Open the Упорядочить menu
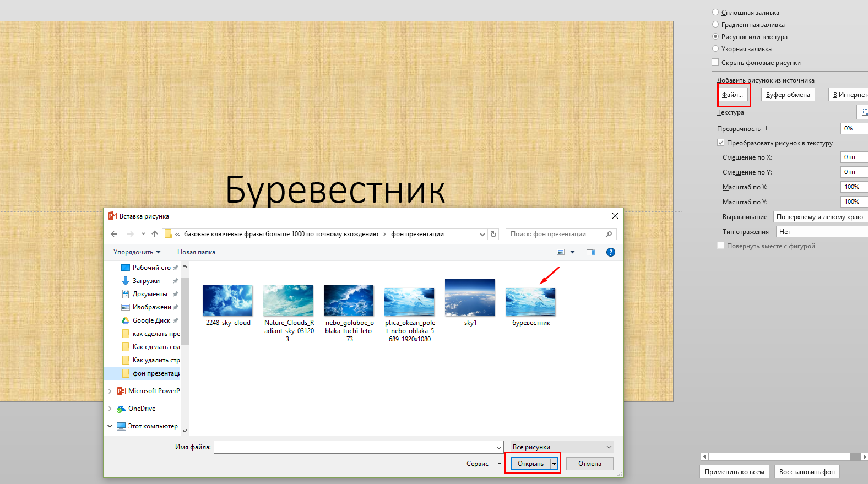Image resolution: width=868 pixels, height=484 pixels. [137, 252]
